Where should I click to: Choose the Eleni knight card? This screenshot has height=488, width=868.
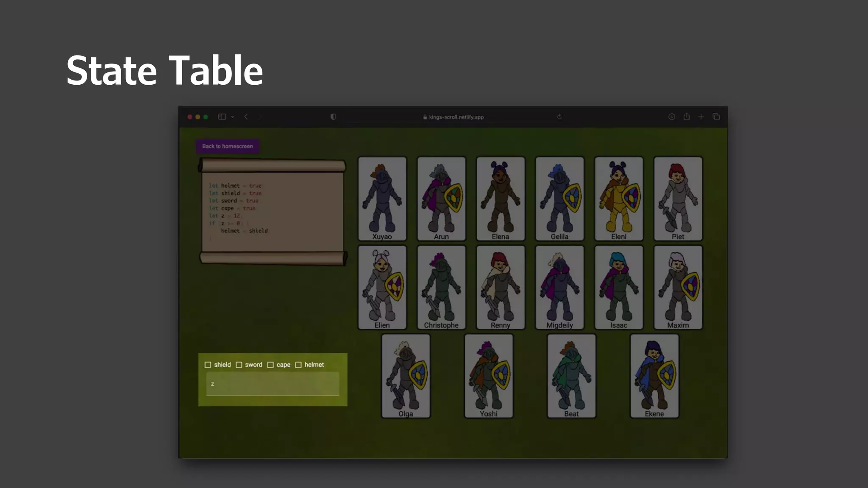tap(618, 198)
